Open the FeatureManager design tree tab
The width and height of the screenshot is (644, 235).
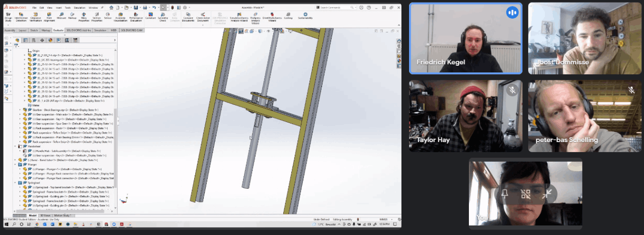17,40
